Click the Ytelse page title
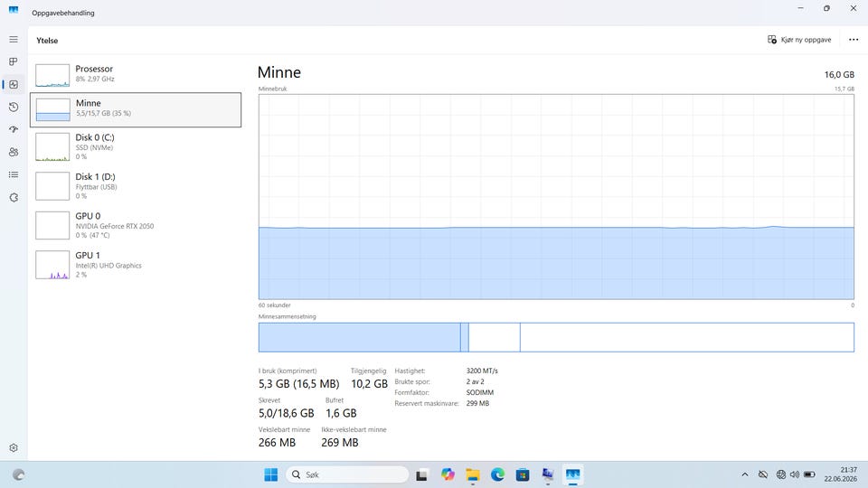Image resolution: width=868 pixels, height=488 pixels. point(47,41)
